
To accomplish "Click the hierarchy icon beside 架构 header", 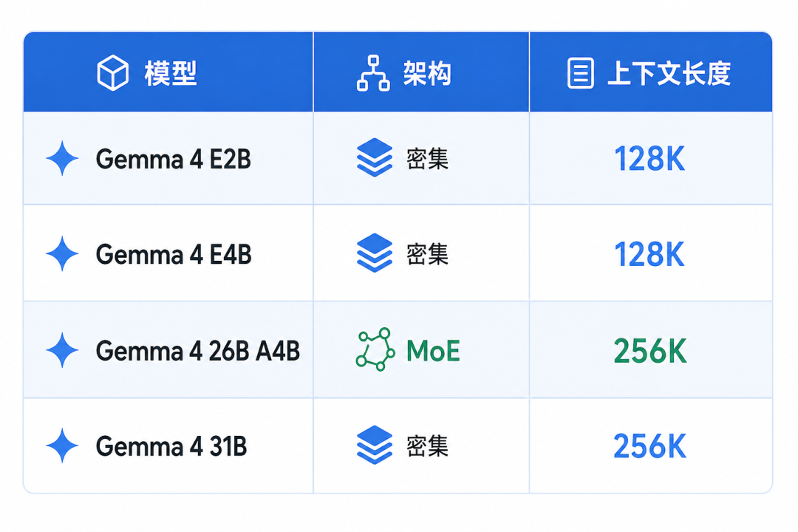I will tap(374, 73).
